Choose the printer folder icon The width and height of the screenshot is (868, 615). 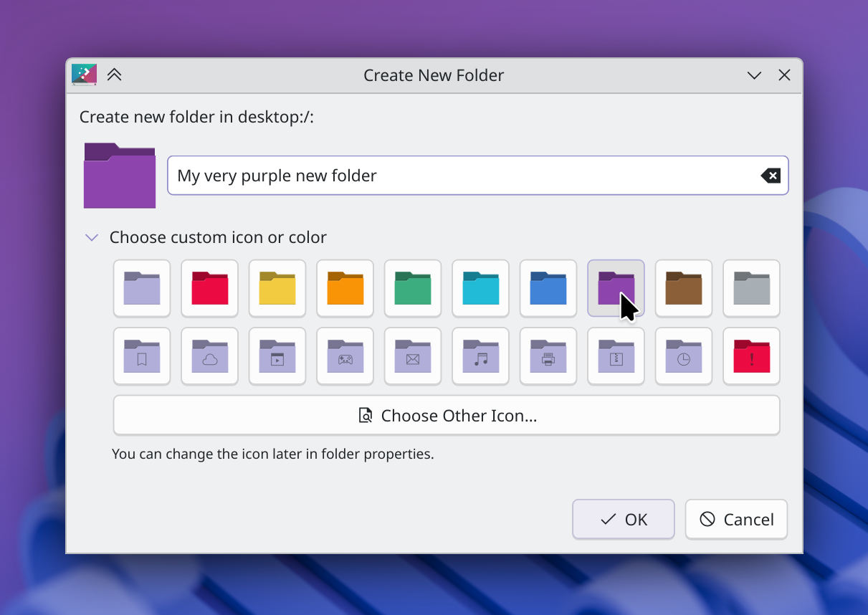point(548,356)
